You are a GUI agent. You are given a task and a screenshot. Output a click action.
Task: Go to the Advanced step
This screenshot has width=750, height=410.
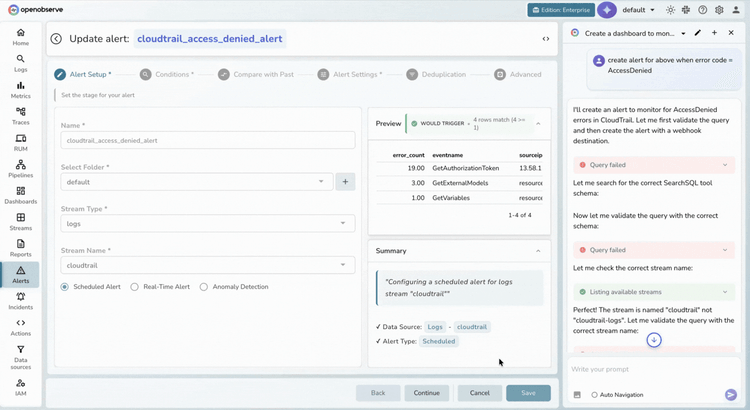point(518,74)
